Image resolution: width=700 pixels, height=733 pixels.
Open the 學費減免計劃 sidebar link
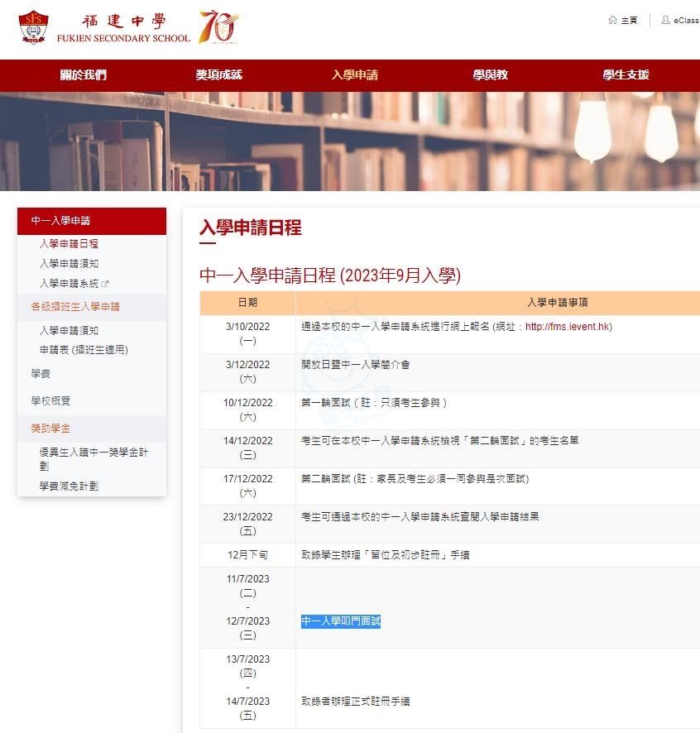(69, 486)
